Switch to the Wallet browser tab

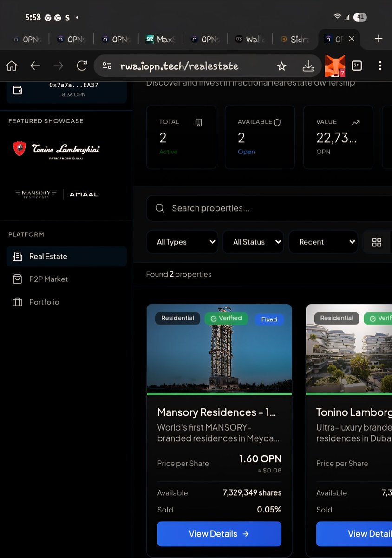point(249,39)
